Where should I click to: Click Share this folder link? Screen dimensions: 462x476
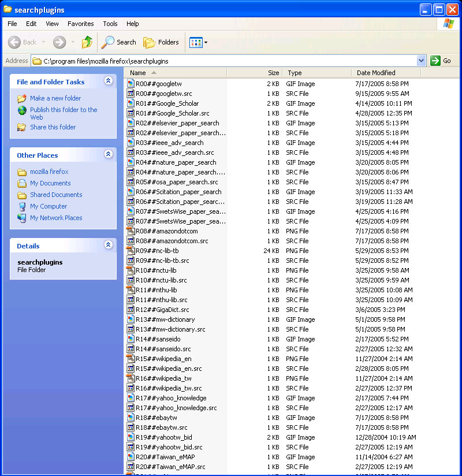(53, 127)
